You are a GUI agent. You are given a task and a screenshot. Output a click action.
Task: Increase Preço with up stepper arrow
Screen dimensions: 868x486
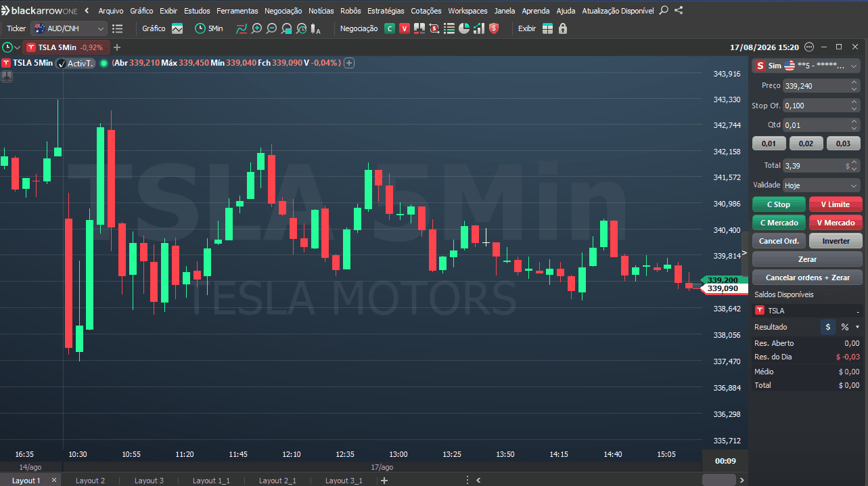tap(854, 83)
